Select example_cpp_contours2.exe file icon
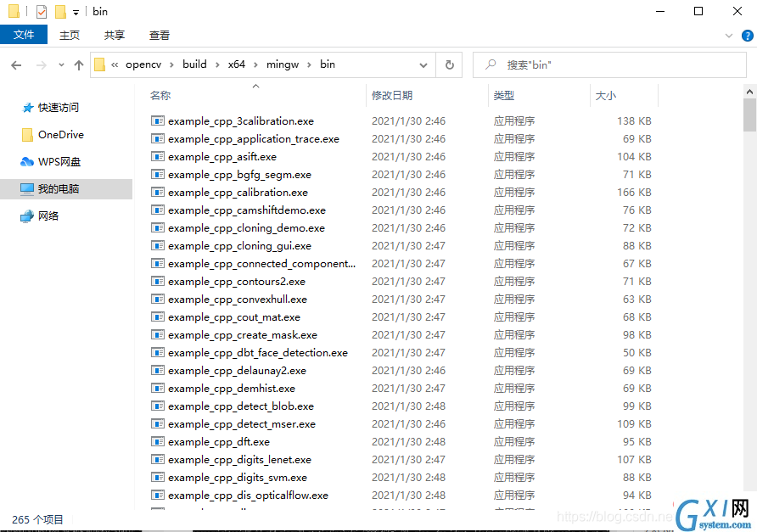The image size is (757, 532). click(157, 282)
